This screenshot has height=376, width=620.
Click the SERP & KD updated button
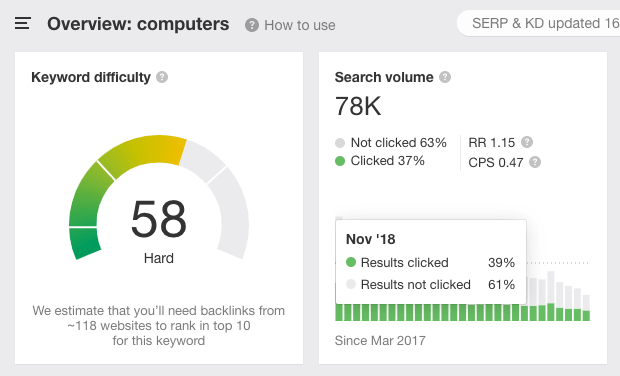click(539, 23)
